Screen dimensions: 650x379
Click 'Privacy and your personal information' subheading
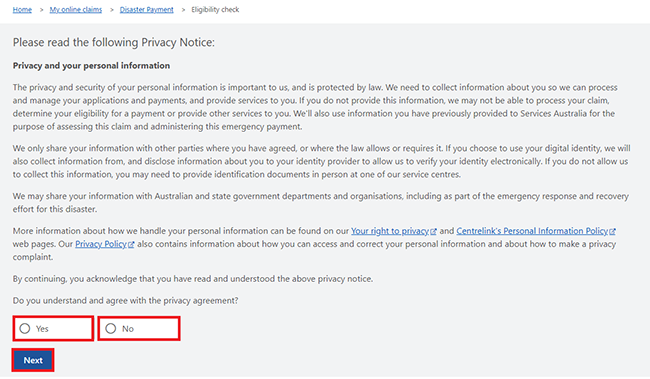tap(91, 66)
